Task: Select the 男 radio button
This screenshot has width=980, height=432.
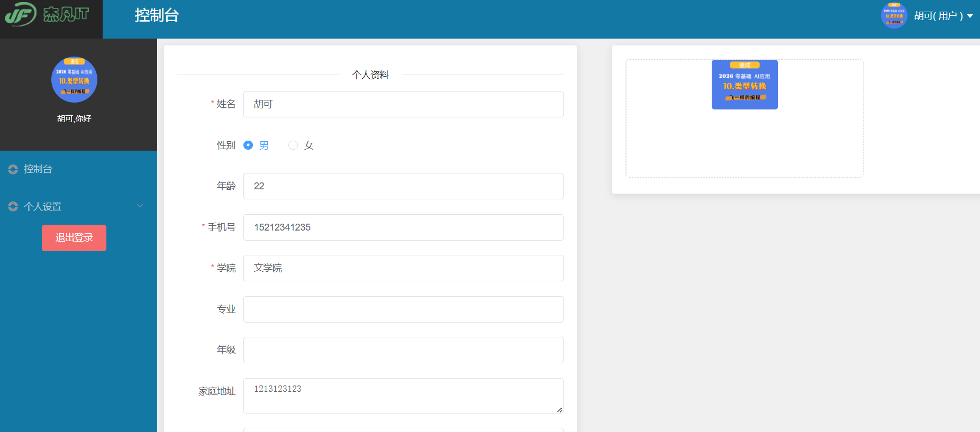Action: 248,145
